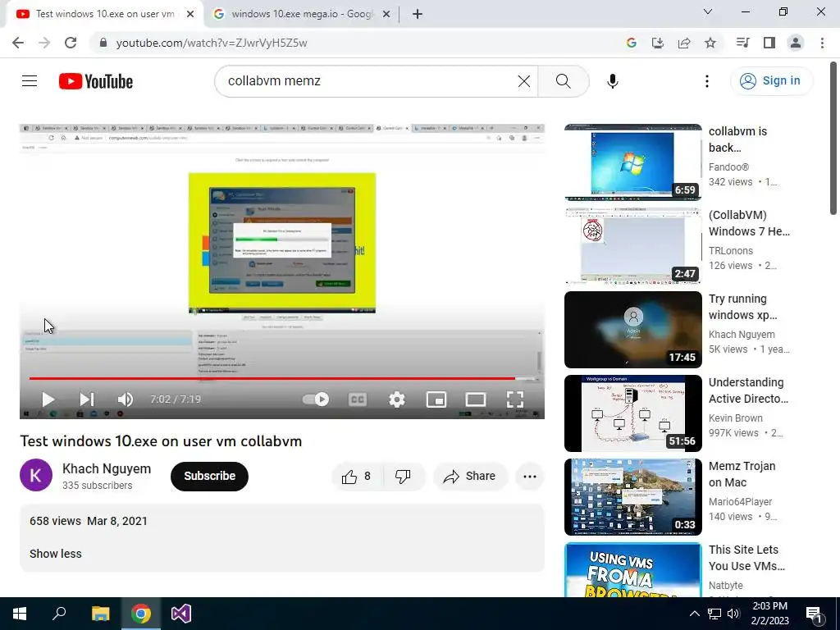Open YouTube settings three-dot menu
840x630 pixels.
tap(706, 81)
